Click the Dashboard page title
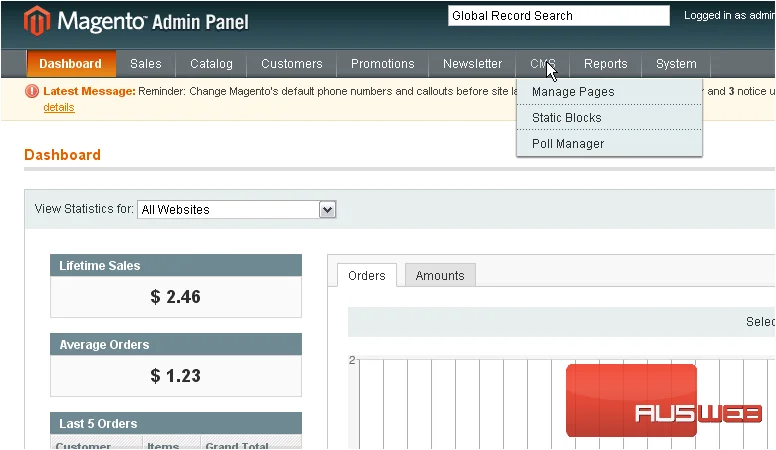The image size is (776, 450). click(x=62, y=155)
